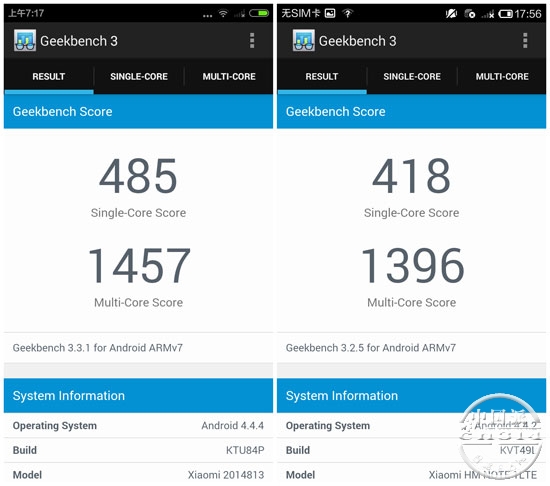Tap Operating System row label on right screen
The height and width of the screenshot is (486, 550).
point(328,426)
